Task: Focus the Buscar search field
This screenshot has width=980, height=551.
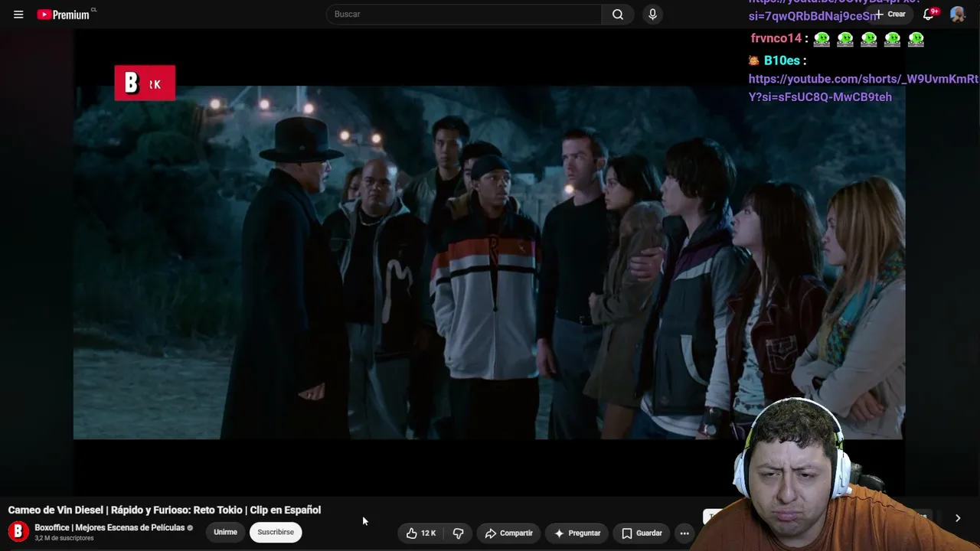Action: point(464,15)
